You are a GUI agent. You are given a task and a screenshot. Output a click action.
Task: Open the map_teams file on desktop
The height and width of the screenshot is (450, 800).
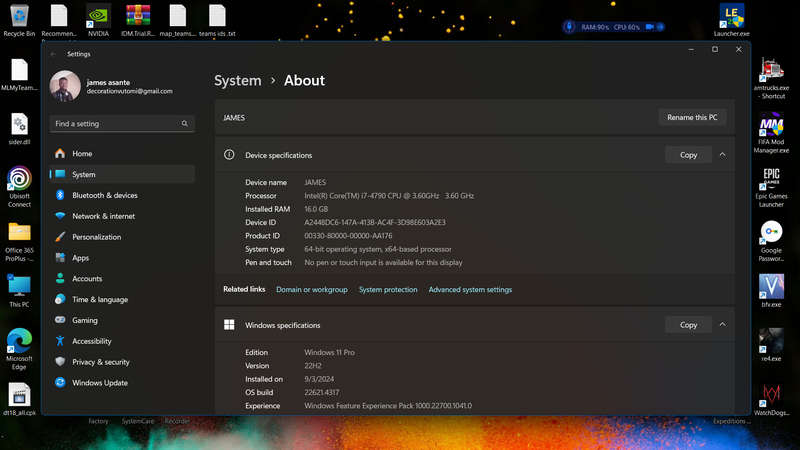point(178,20)
